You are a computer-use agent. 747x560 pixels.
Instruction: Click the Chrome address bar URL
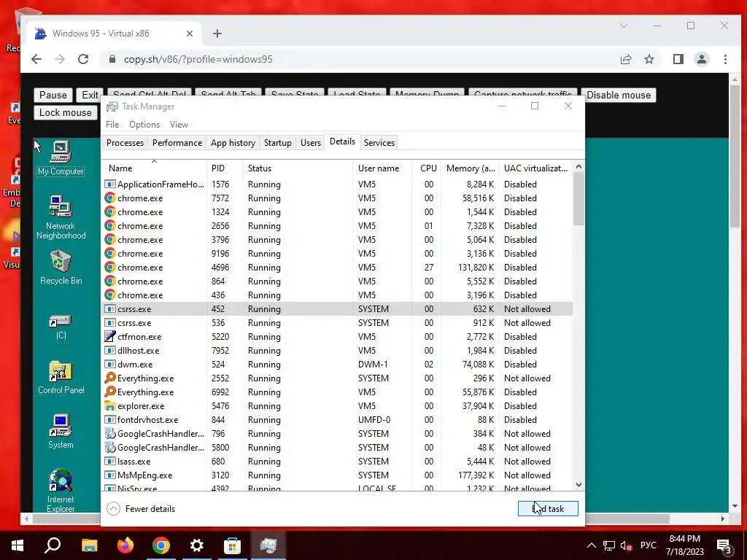[198, 59]
